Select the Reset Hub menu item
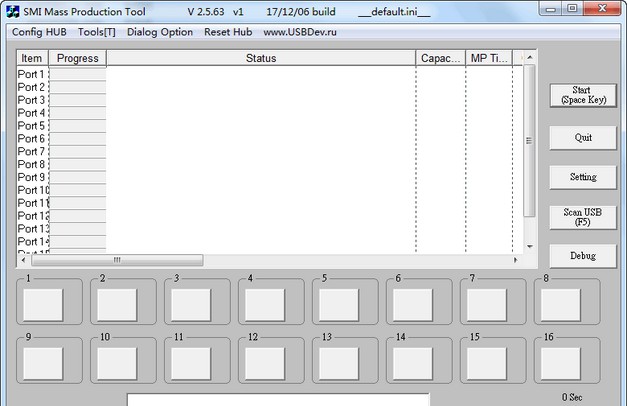This screenshot has width=627, height=406. [x=228, y=32]
